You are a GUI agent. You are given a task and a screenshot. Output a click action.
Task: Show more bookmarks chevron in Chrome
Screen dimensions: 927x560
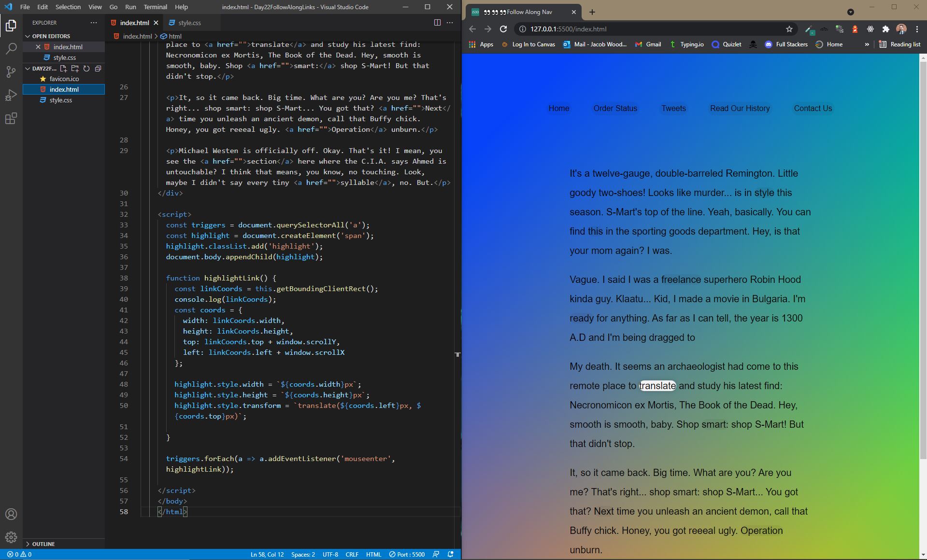[867, 44]
